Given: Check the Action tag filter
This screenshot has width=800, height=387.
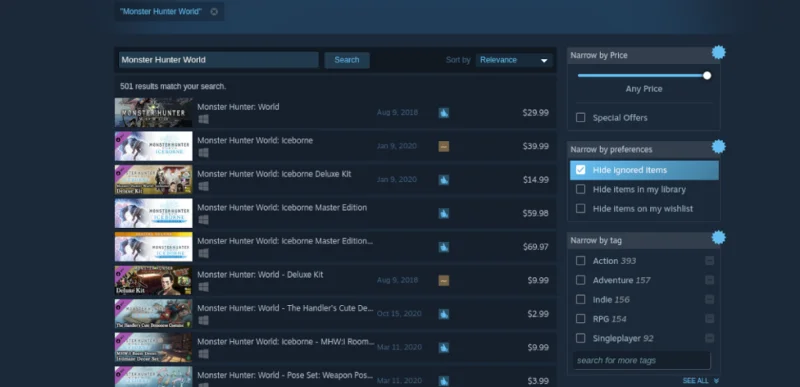Looking at the screenshot, I should pyautogui.click(x=581, y=261).
